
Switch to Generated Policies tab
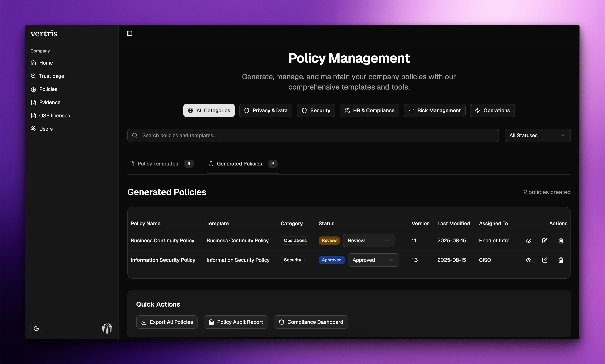pos(243,164)
